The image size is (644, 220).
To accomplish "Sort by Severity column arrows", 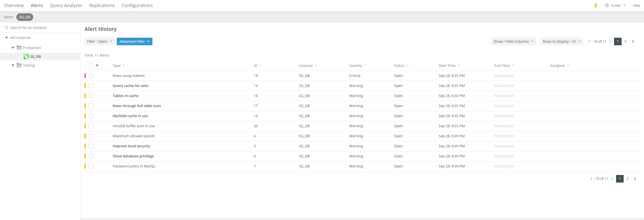I will pos(366,65).
